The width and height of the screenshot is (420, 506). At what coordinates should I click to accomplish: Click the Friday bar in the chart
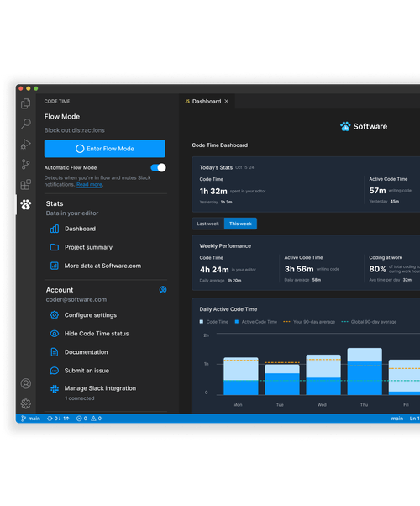point(404,377)
